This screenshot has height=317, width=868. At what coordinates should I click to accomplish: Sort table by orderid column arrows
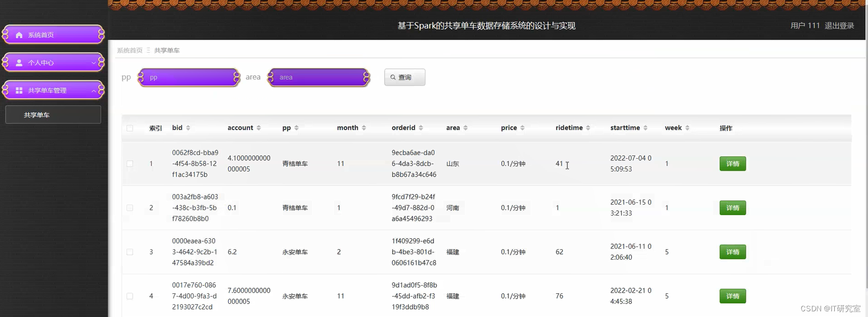[421, 128]
